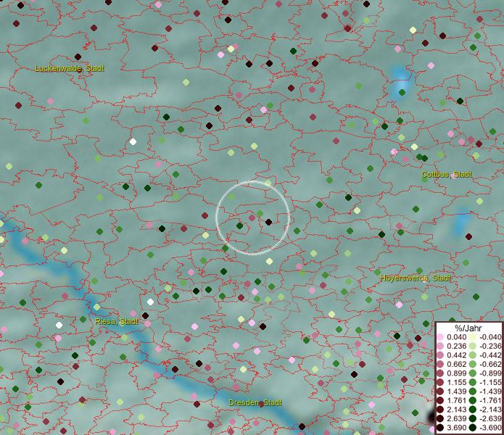Select the northernmost white data point
504x435 pixels.
pos(133,141)
